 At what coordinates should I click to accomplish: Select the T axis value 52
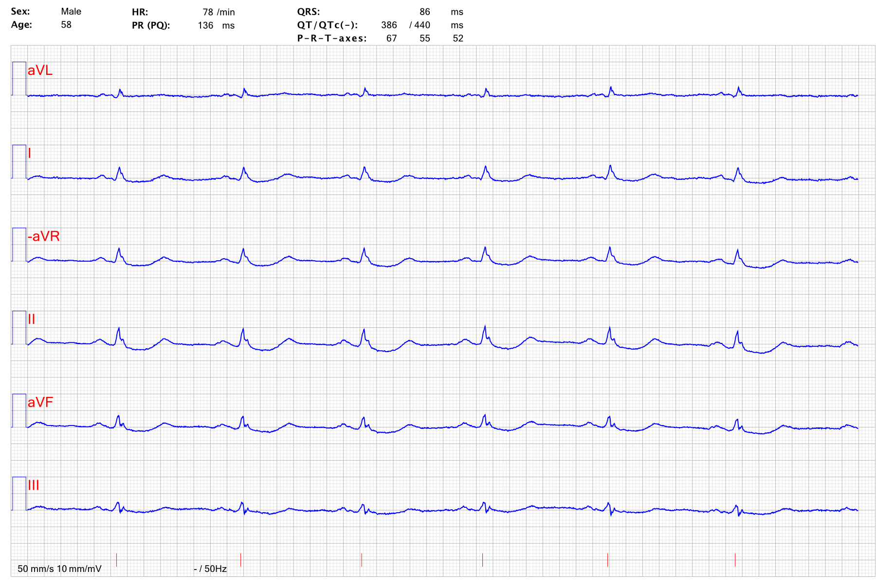pos(458,38)
